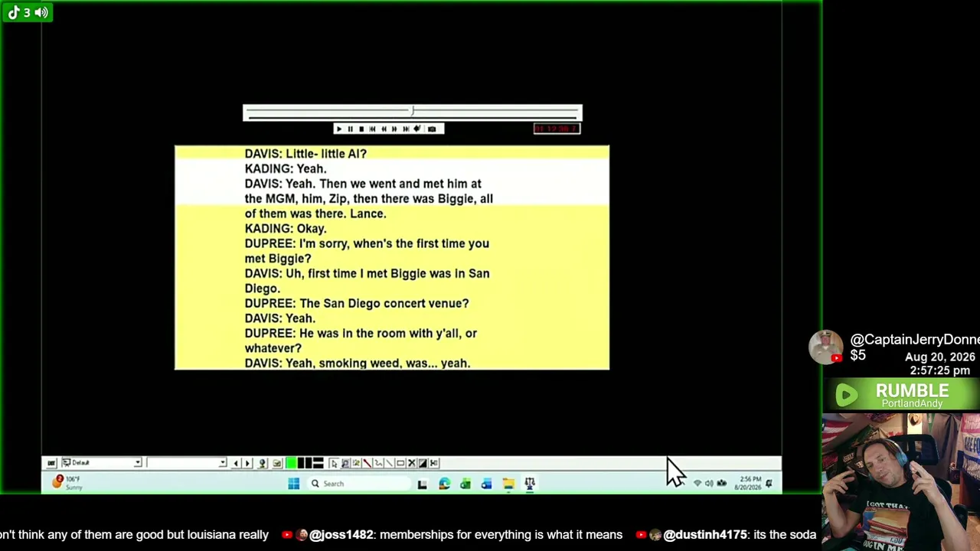Click the battery tray icon
The height and width of the screenshot is (551, 980).
pyautogui.click(x=721, y=484)
